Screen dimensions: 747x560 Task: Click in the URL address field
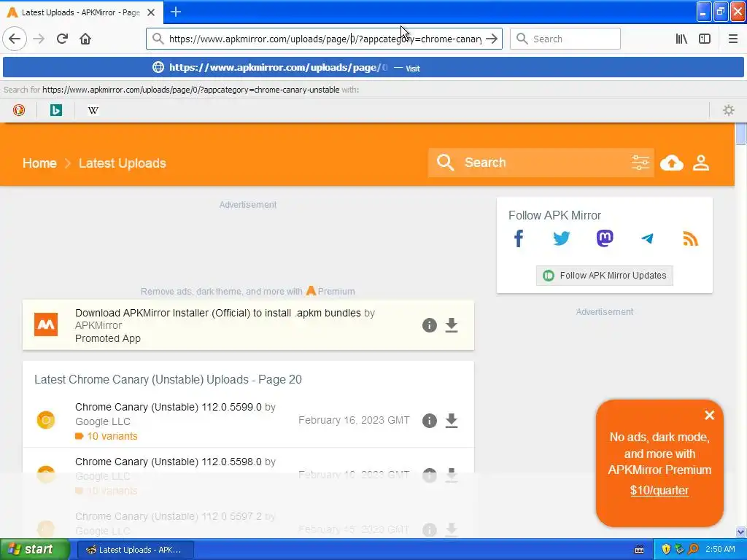click(x=324, y=39)
